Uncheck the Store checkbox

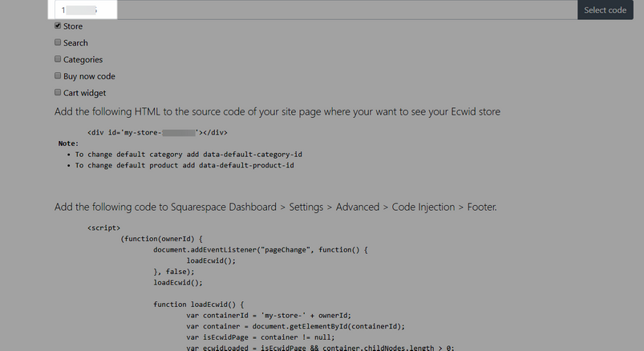coord(58,26)
